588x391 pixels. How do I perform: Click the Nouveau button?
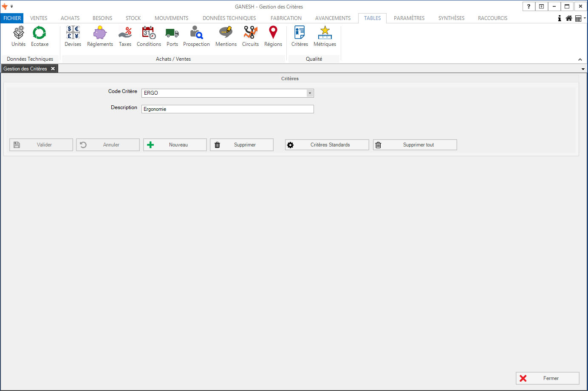tap(175, 145)
